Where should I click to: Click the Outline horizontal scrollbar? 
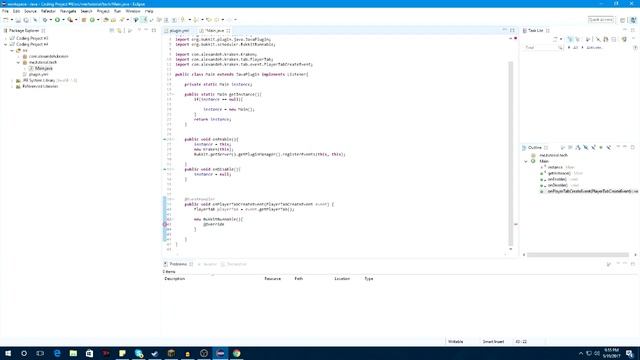pos(578,255)
